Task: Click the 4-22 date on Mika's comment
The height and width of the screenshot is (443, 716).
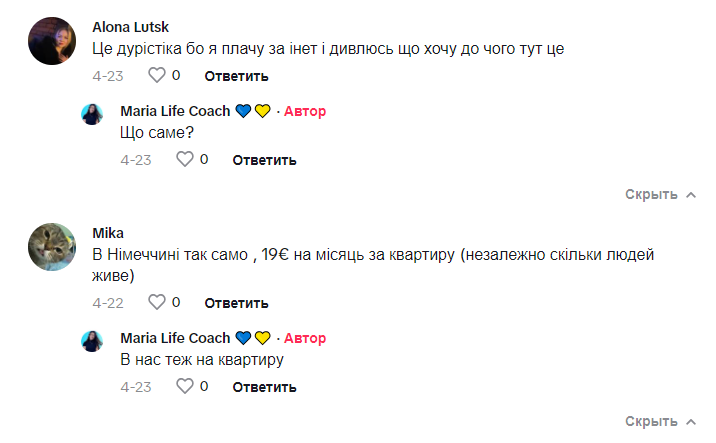Action: (107, 303)
